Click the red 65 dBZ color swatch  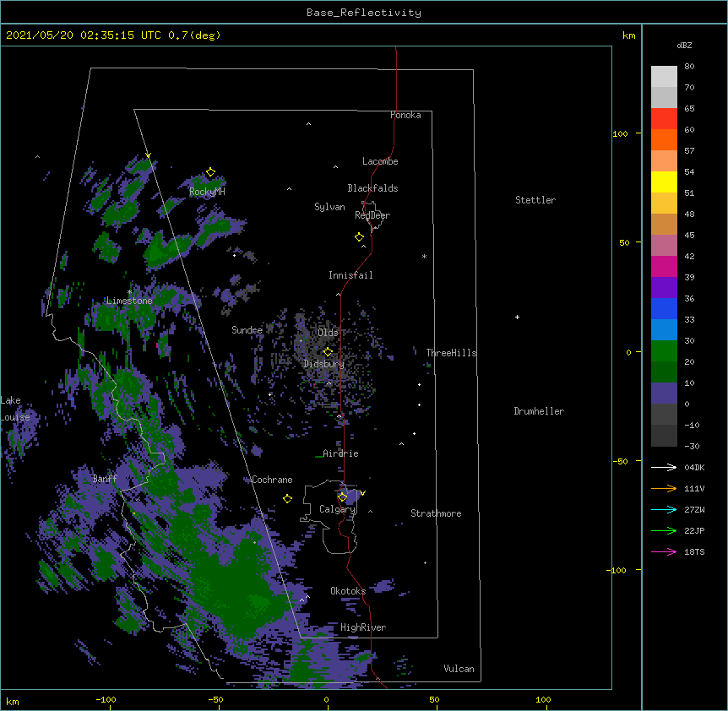tap(664, 118)
